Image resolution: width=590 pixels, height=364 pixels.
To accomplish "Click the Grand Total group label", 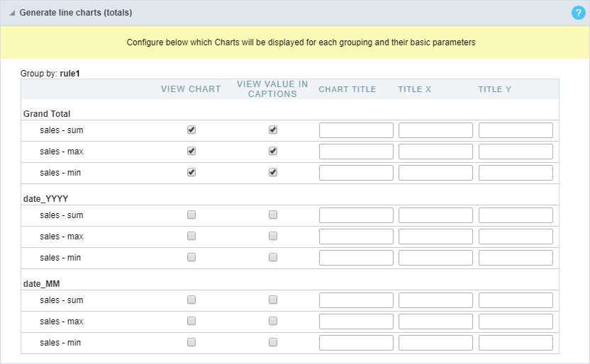I will click(x=47, y=114).
